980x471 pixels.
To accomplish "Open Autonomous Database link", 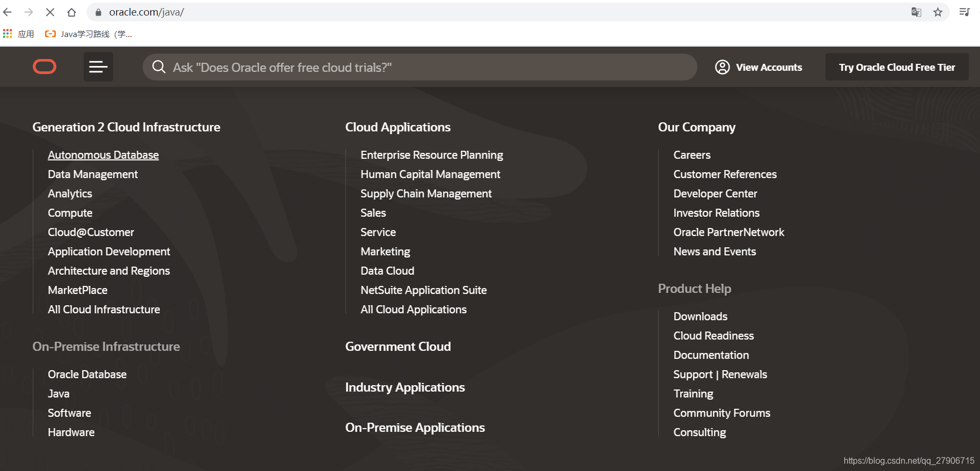I will click(103, 155).
